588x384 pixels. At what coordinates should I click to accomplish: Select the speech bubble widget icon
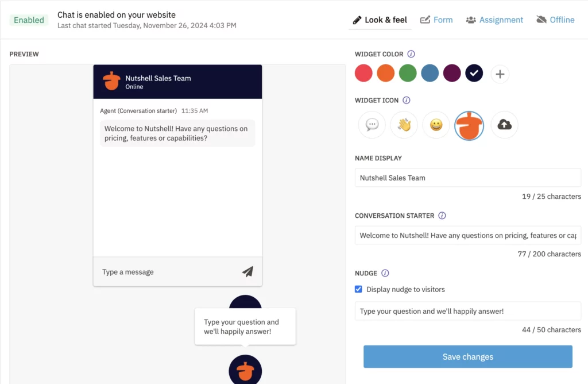click(x=372, y=125)
